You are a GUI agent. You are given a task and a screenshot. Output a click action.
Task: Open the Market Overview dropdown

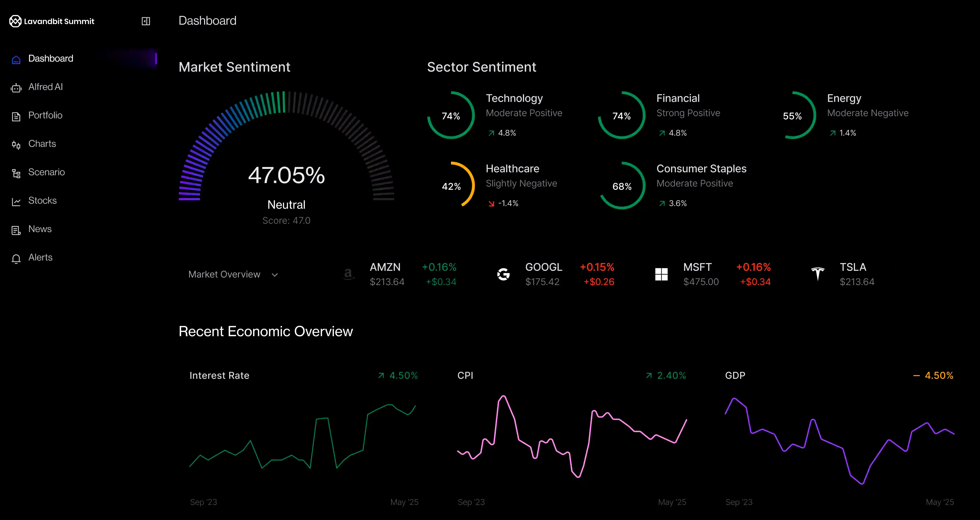point(224,274)
